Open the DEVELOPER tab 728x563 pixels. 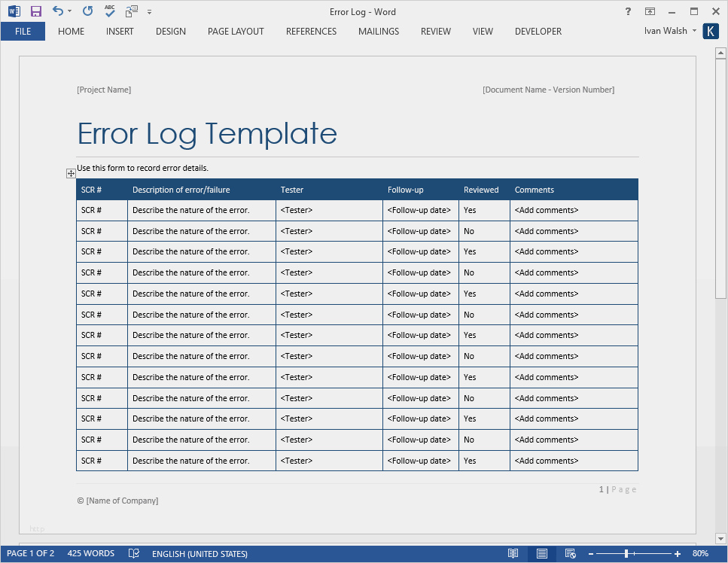click(538, 32)
